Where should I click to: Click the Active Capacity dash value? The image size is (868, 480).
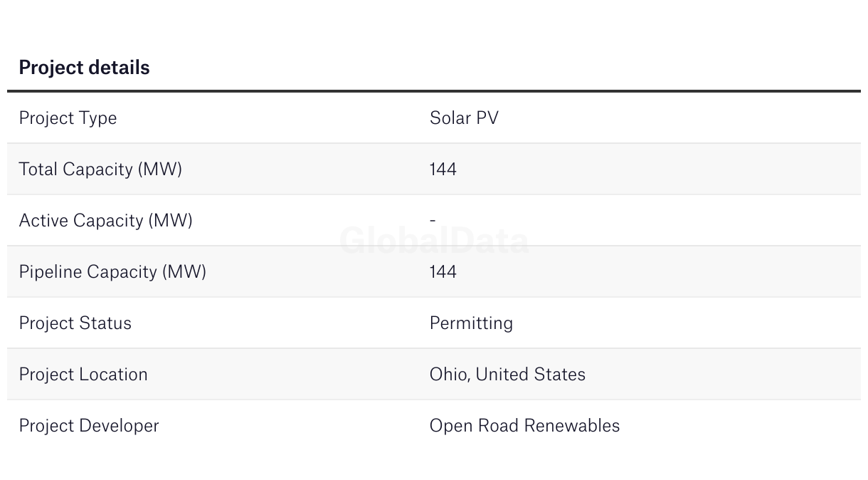point(433,220)
